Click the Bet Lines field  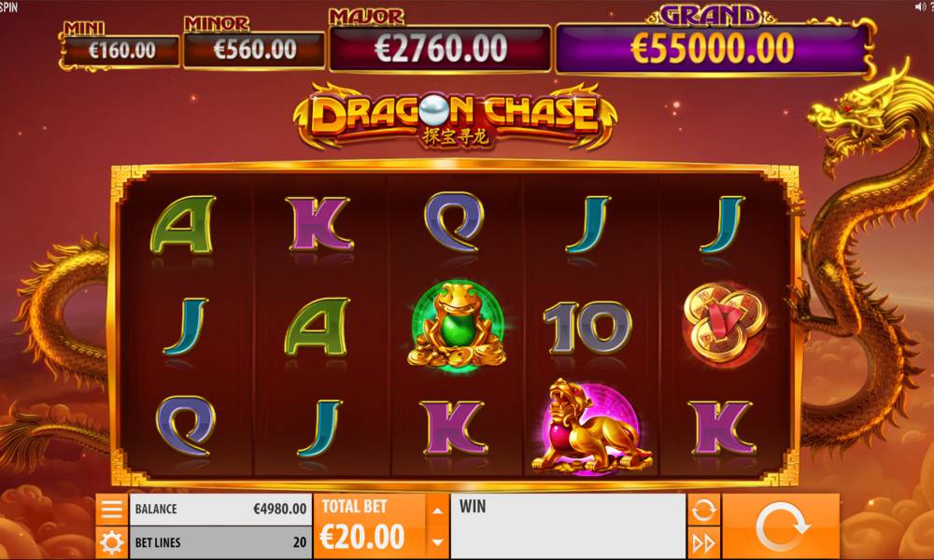(x=220, y=542)
